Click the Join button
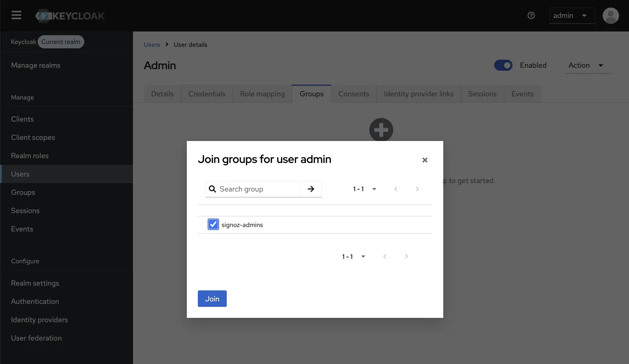 click(x=212, y=298)
